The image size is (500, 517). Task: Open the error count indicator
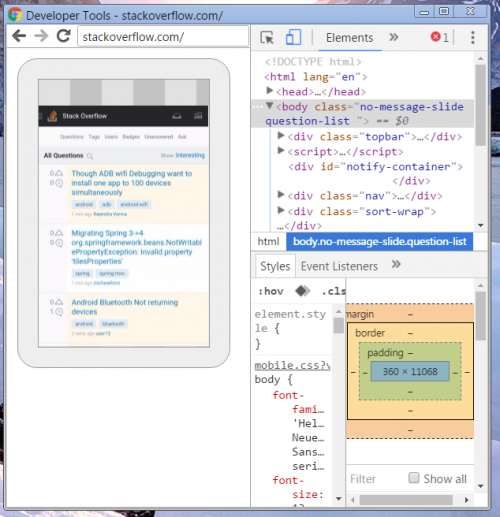tap(440, 37)
